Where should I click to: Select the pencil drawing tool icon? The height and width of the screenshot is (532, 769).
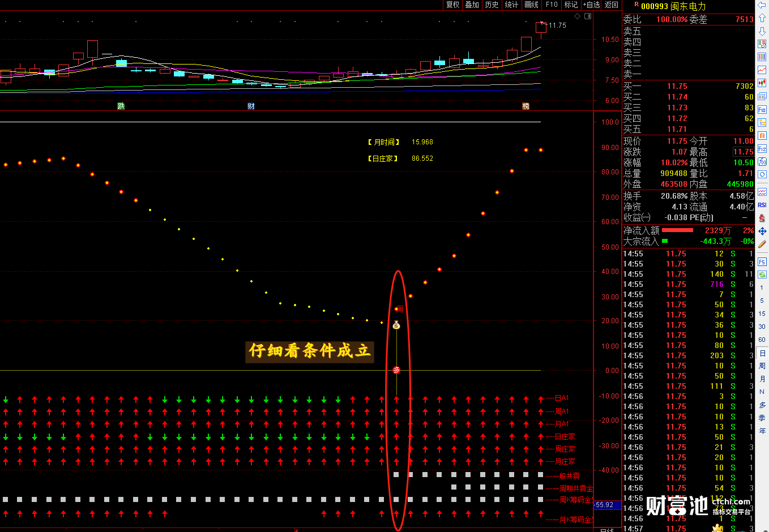pyautogui.click(x=762, y=244)
